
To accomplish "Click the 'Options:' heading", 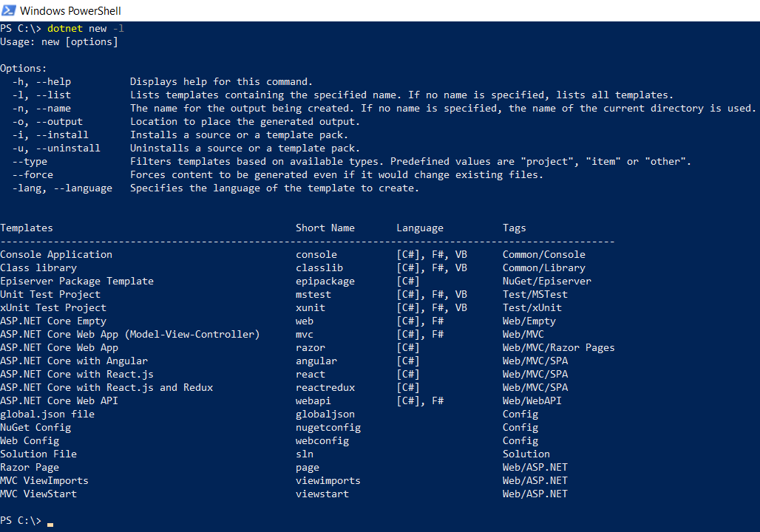I will [23, 68].
